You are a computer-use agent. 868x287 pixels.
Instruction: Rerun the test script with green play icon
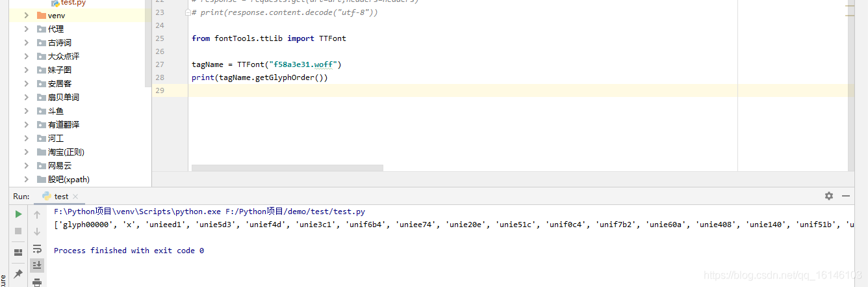click(18, 213)
